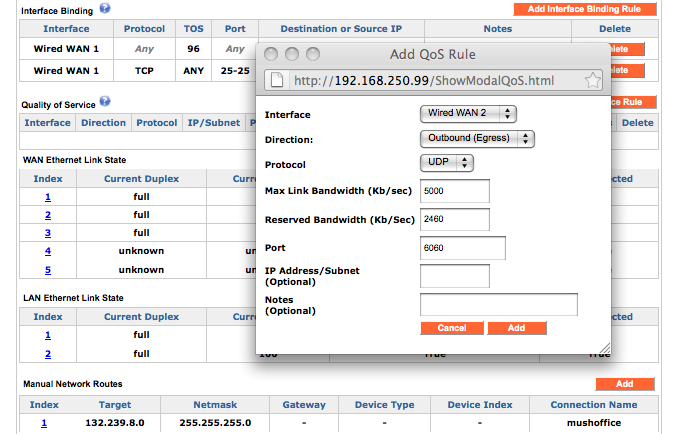Image resolution: width=678 pixels, height=434 pixels.
Task: Click the resize grip of Add QoS Rule dialog
Action: tap(605, 348)
